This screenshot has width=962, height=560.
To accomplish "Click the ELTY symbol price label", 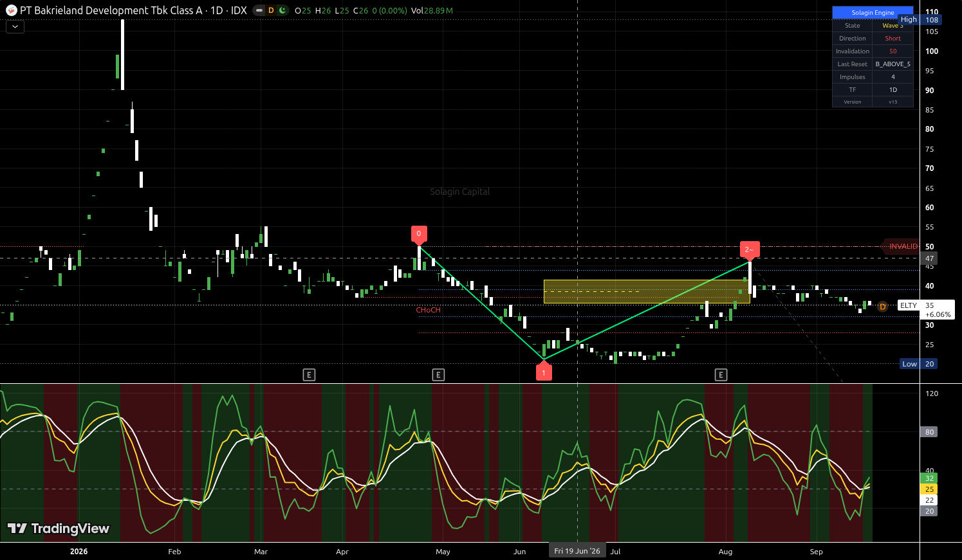I will tap(909, 305).
